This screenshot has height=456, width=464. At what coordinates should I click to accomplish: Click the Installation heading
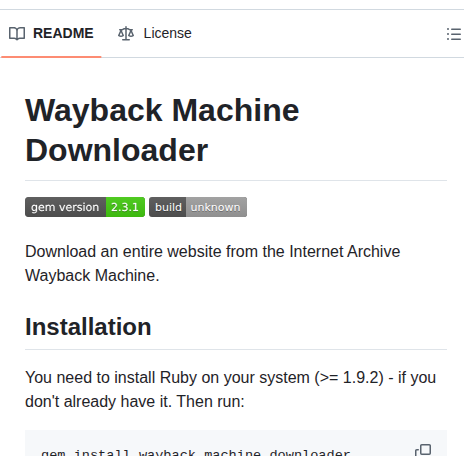(88, 327)
